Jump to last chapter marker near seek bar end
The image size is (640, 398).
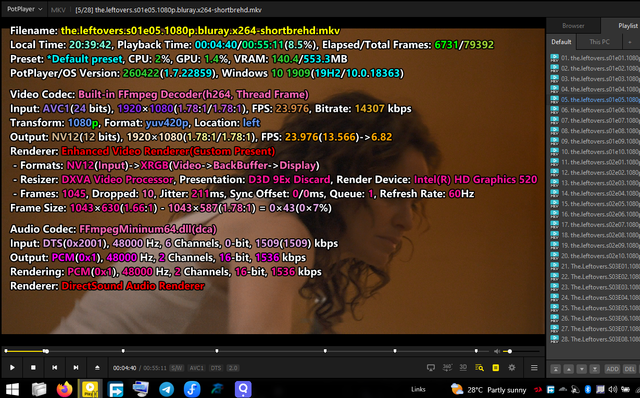pos(476,351)
